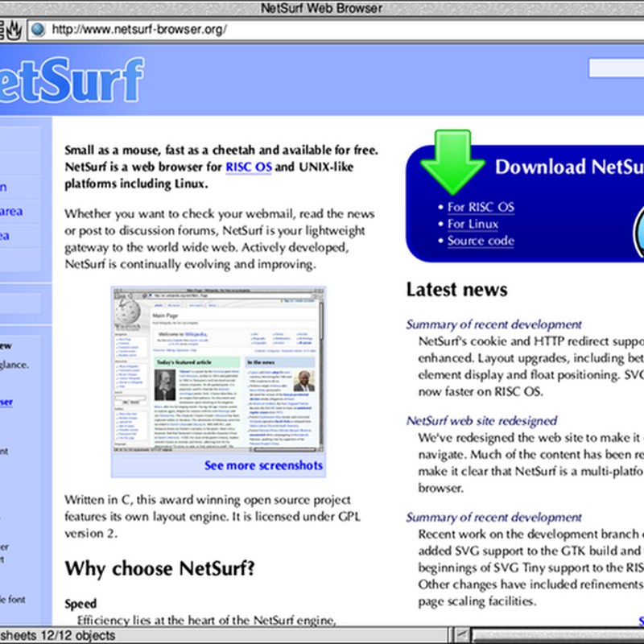644x644 pixels.
Task: Click the sidebar link ending in 'ser'
Action: (6, 402)
